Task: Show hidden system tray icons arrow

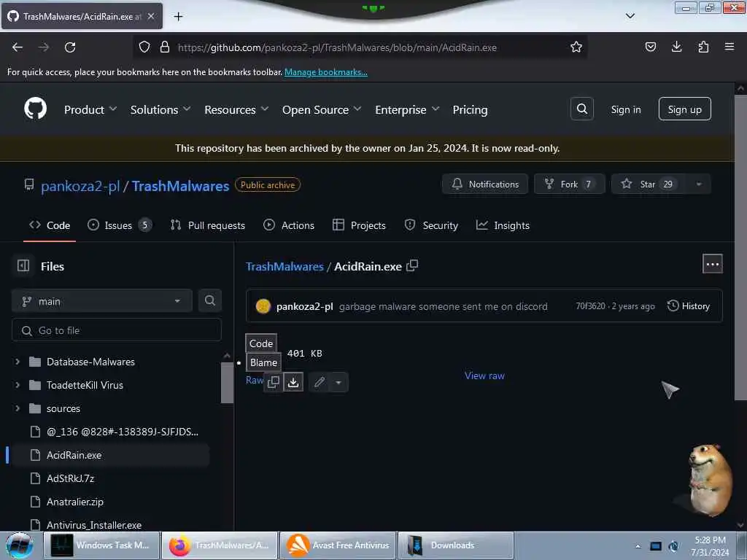Action: tap(638, 546)
